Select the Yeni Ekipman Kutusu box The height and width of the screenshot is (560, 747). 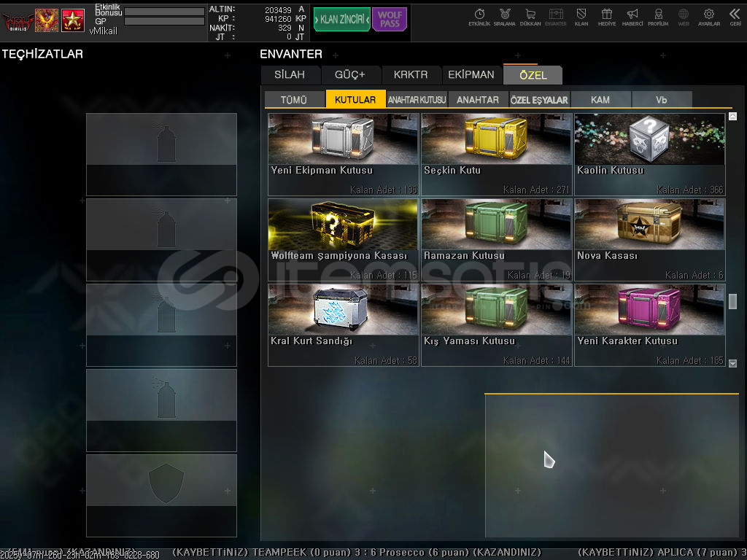(344, 155)
